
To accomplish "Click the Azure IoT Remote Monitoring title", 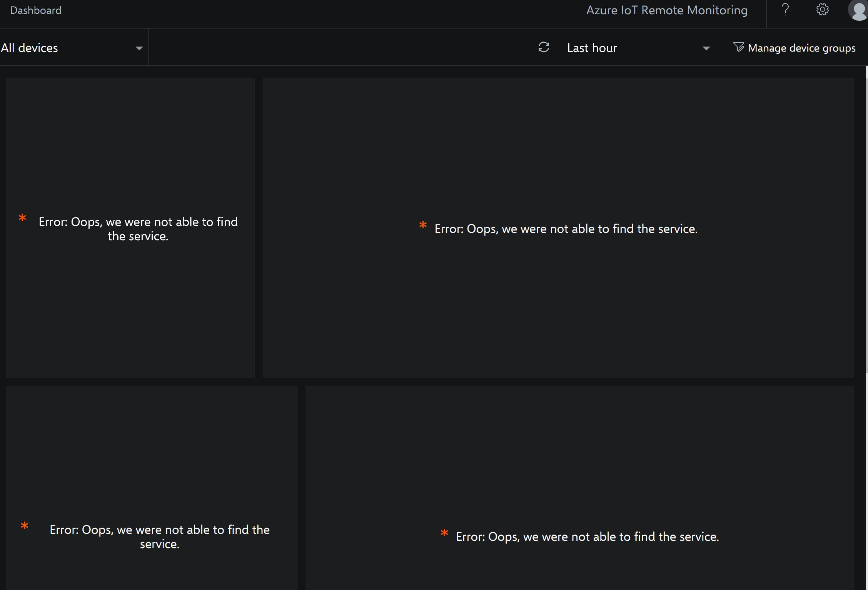I will click(x=667, y=10).
